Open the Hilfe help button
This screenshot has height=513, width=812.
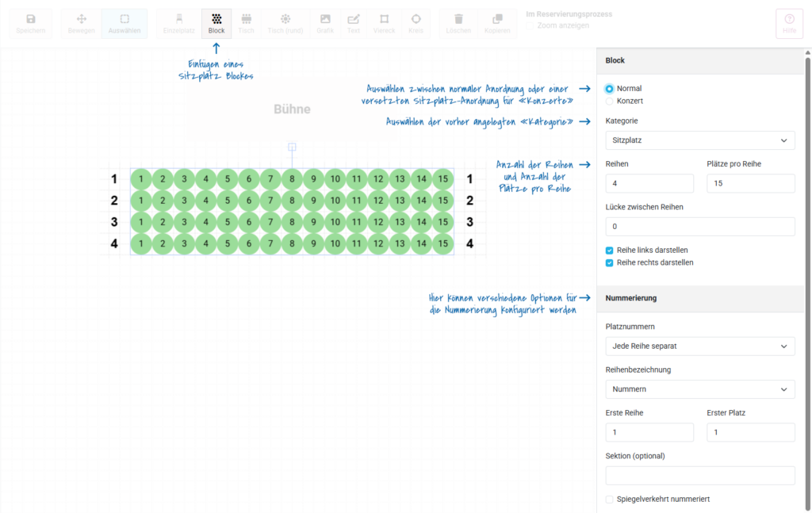788,23
